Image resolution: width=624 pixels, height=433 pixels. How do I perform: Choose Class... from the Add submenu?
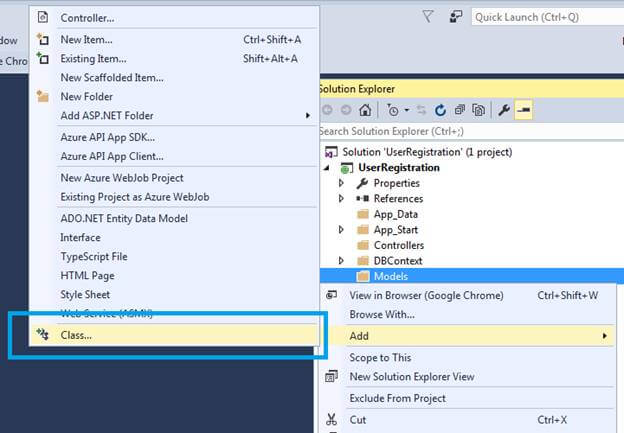[76, 335]
